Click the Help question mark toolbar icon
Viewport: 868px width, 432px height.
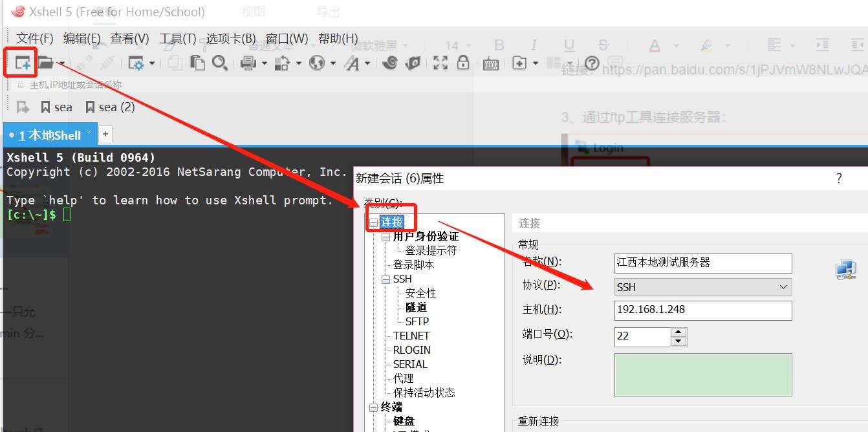tap(591, 63)
